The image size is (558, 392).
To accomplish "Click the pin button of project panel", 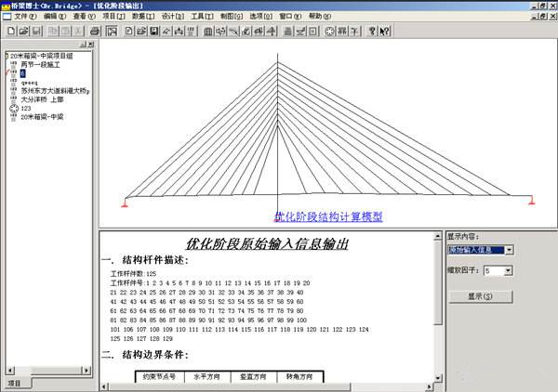I will [x=84, y=44].
